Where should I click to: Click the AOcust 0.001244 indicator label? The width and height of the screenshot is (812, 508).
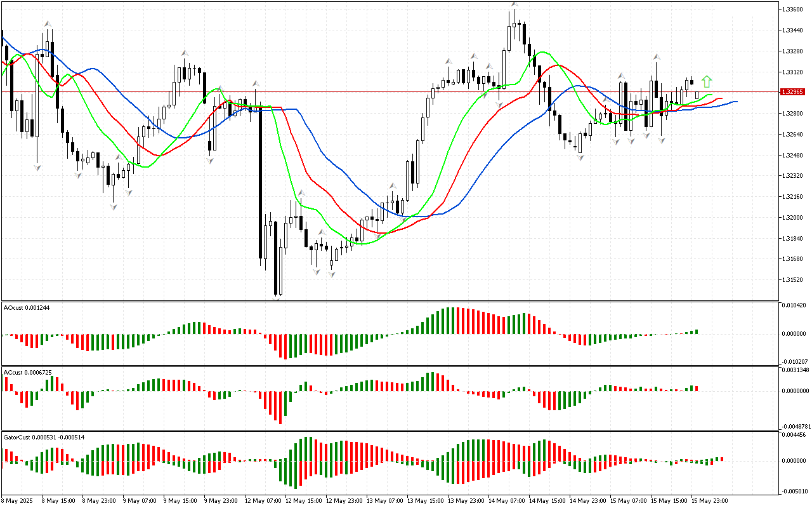(27, 307)
